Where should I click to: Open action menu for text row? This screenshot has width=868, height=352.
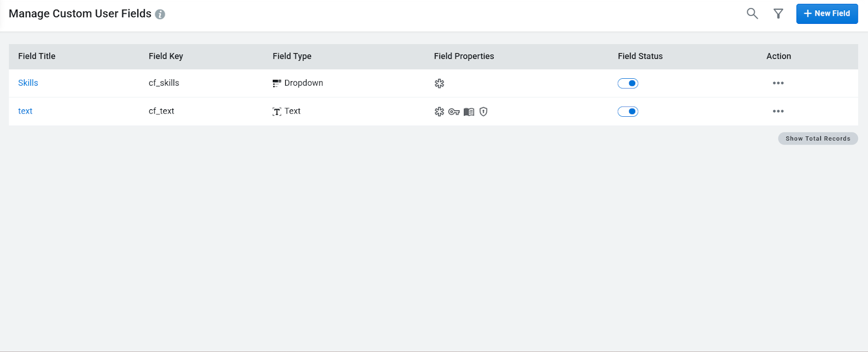pyautogui.click(x=778, y=111)
